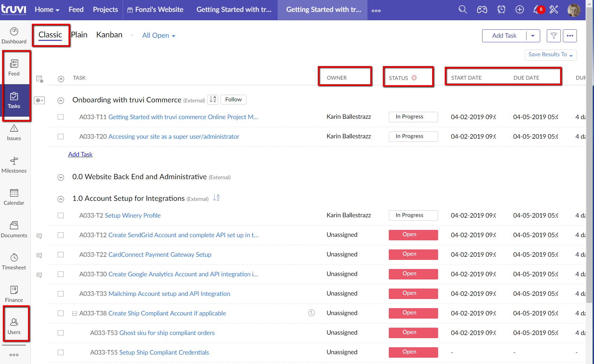Click the main Add Task button

pos(504,36)
